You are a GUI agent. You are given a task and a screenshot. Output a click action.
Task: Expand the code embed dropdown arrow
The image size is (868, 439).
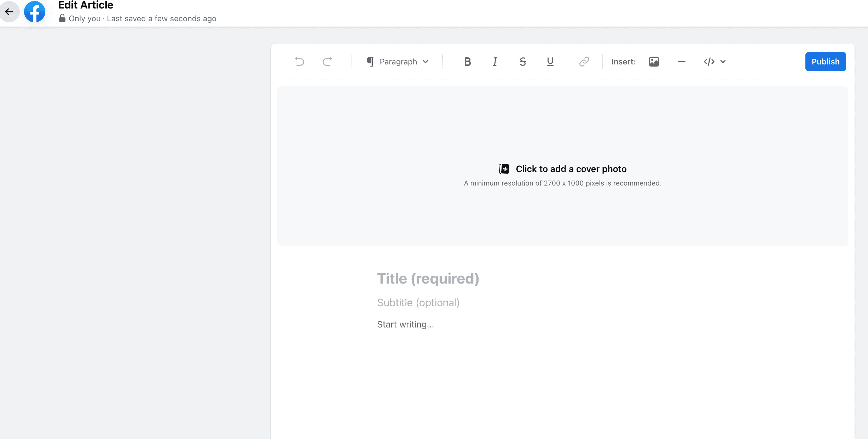[x=723, y=62]
